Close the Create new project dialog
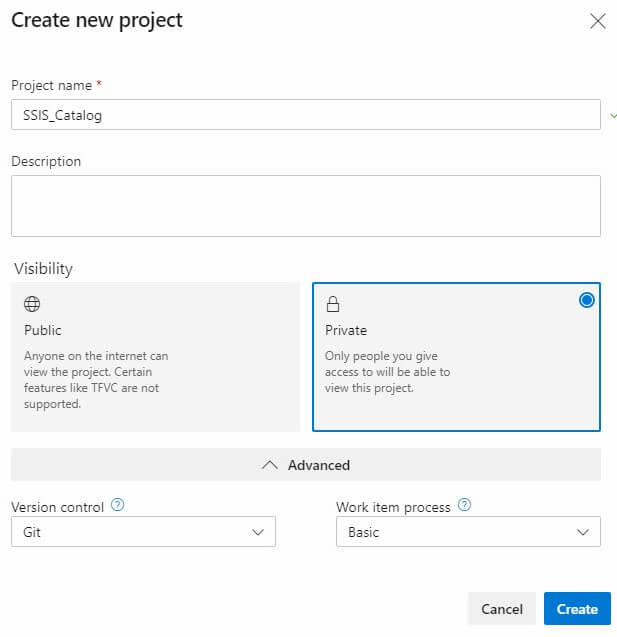Screen dimensions: 617x637 [x=598, y=21]
